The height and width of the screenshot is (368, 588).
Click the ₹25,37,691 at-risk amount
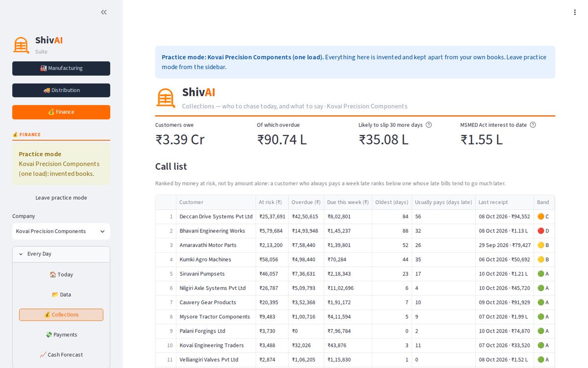pyautogui.click(x=272, y=216)
